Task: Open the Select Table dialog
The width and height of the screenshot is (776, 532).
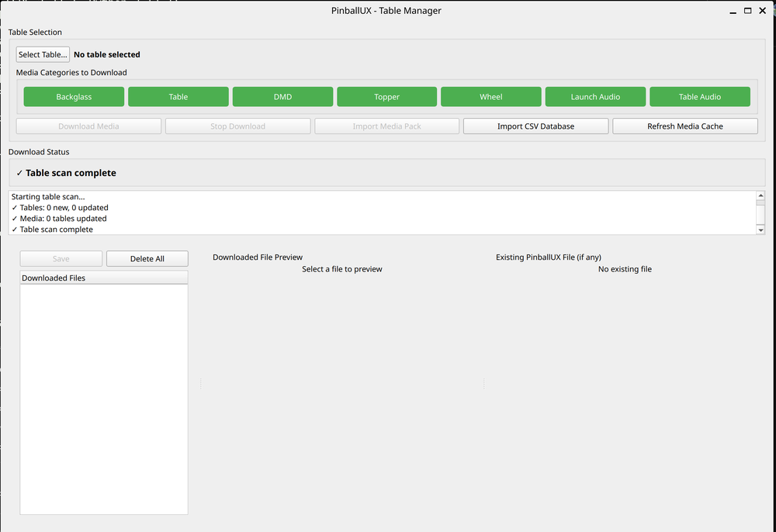Action: coord(43,54)
